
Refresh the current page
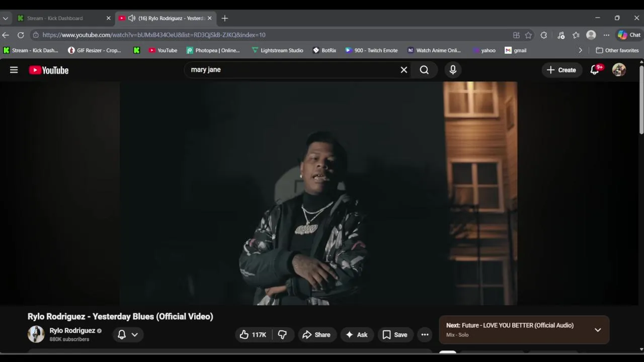point(21,35)
